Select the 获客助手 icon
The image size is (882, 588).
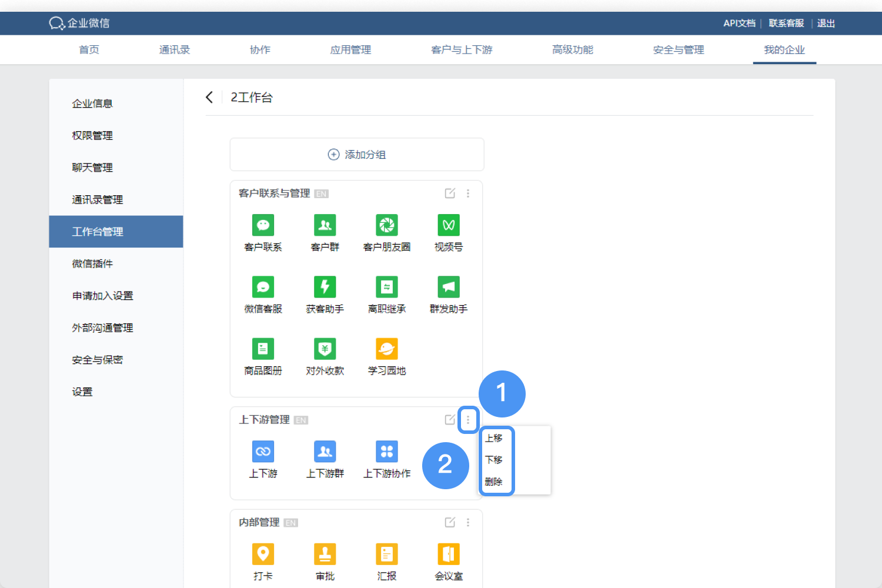point(325,286)
